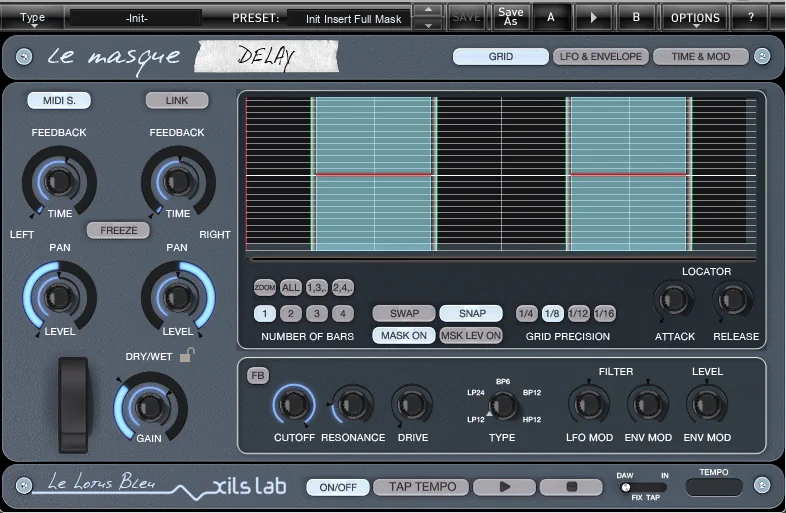Switch to the LFO & Envelope tab
786x513 pixels.
[x=601, y=57]
